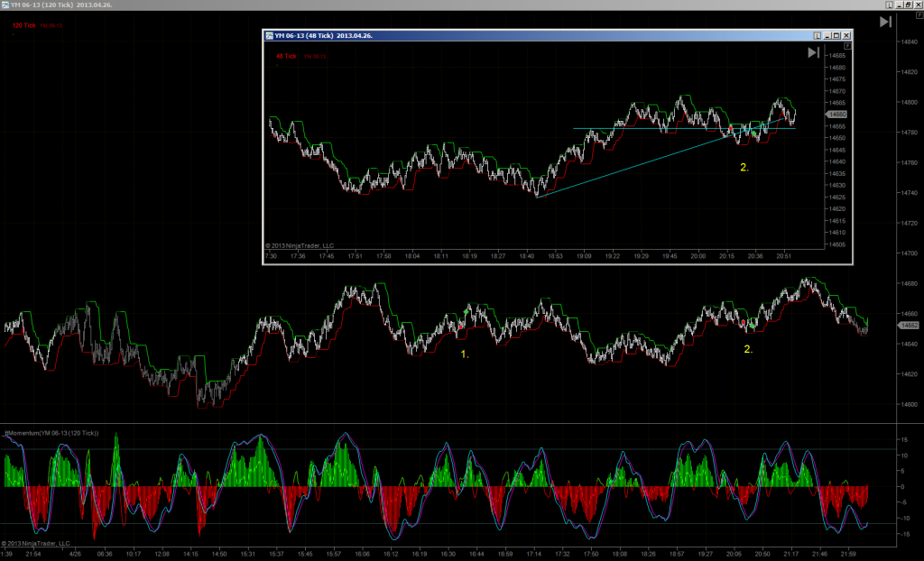Viewport: 924px width, 561px height.
Task: Click the 18:53 time label in 48 Tick chart
Action: (555, 256)
